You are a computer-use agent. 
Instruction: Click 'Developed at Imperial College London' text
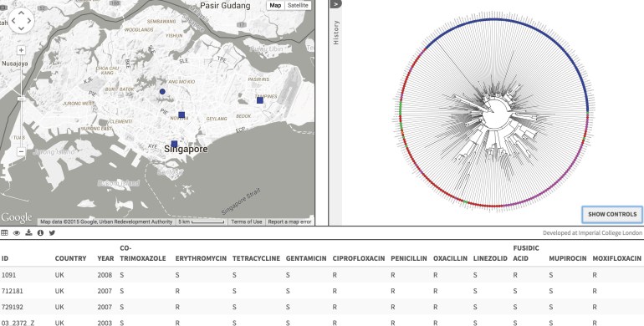click(x=592, y=233)
